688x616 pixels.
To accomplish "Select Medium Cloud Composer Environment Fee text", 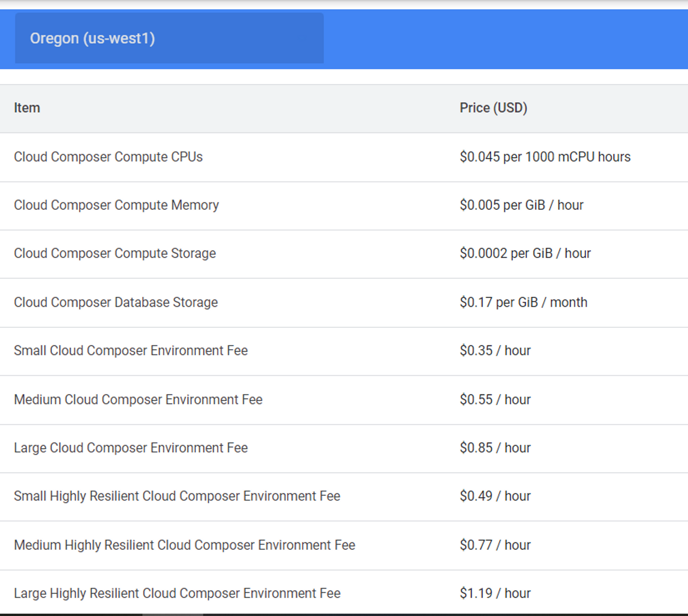I will [138, 400].
